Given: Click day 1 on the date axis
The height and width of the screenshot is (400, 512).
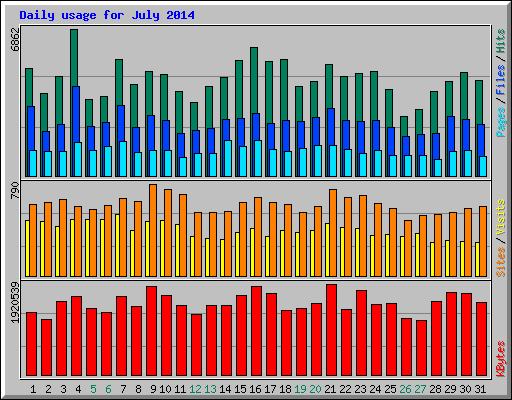Looking at the screenshot, I should point(33,389).
